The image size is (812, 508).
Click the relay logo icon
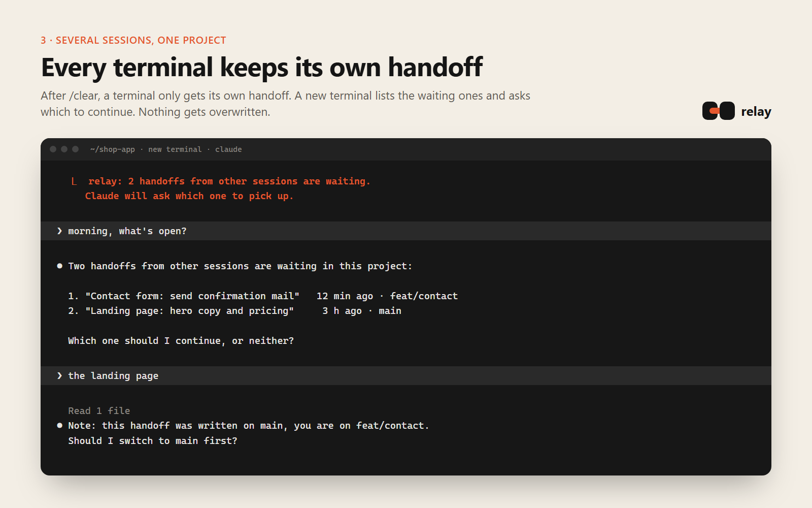coord(718,111)
